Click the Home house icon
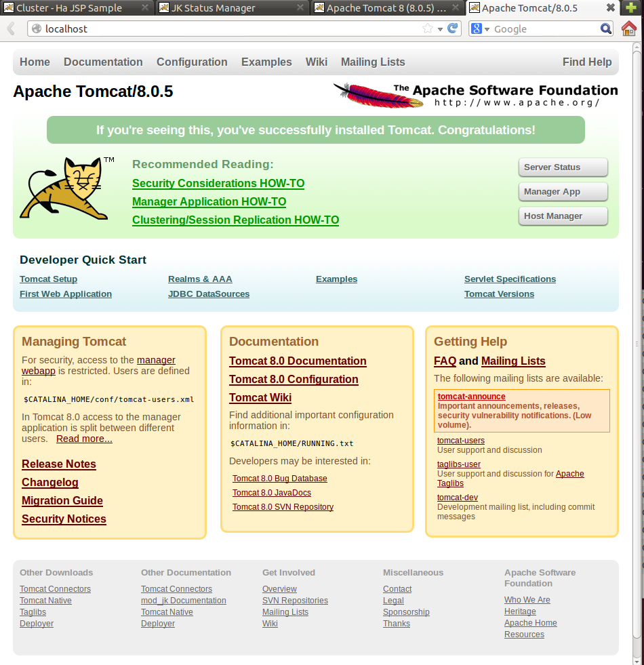Viewport: 644px width, 665px height. (x=628, y=28)
